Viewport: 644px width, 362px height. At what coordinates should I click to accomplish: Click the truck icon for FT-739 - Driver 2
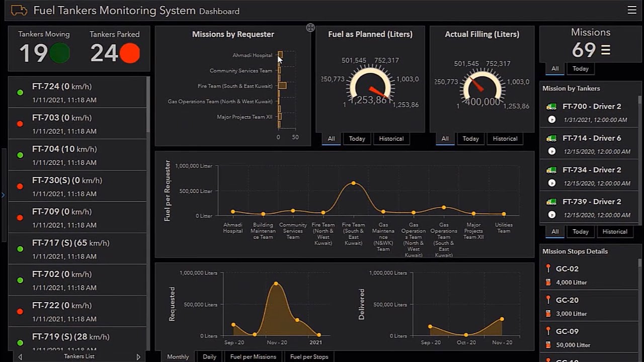pos(551,202)
